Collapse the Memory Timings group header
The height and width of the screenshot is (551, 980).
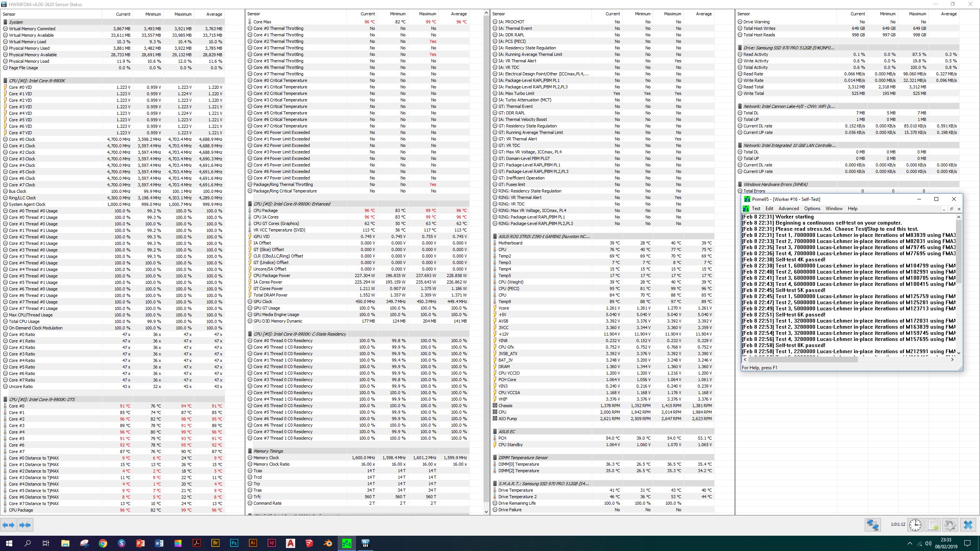(x=268, y=451)
